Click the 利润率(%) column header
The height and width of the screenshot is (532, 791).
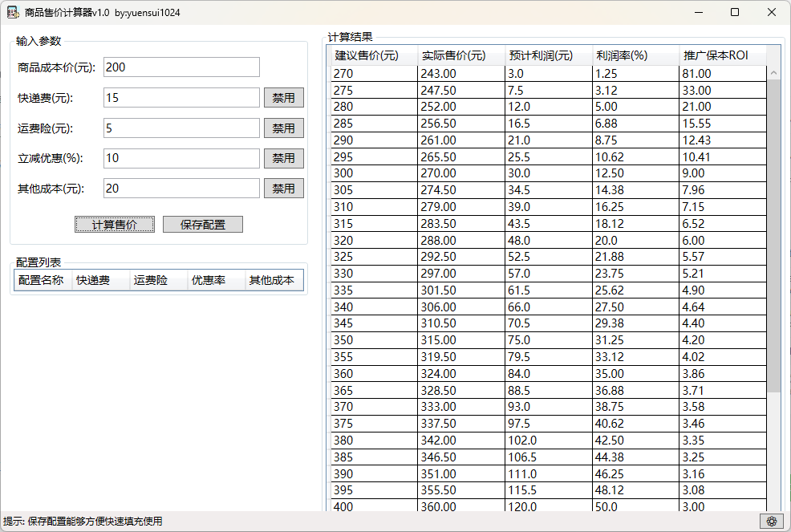(635, 55)
